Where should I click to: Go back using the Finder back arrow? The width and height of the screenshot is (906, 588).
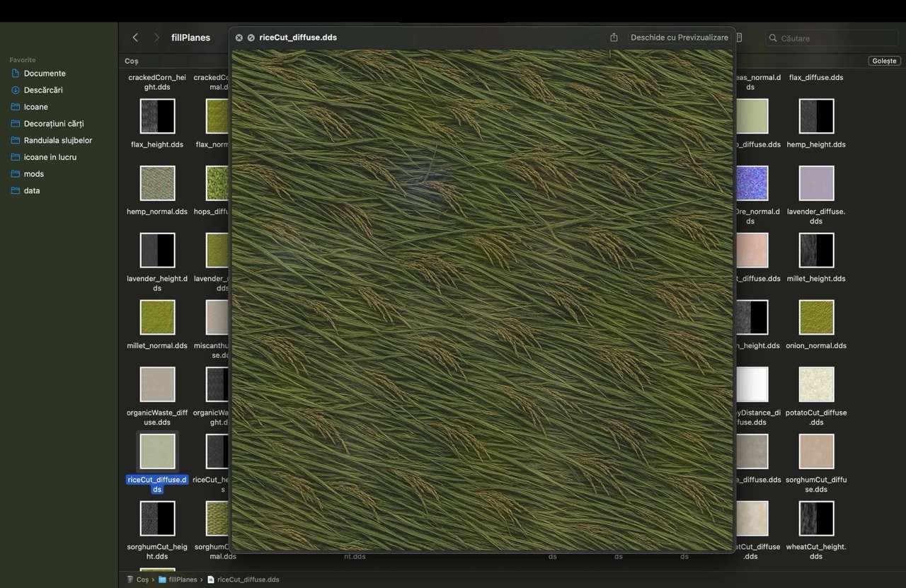[x=135, y=38]
